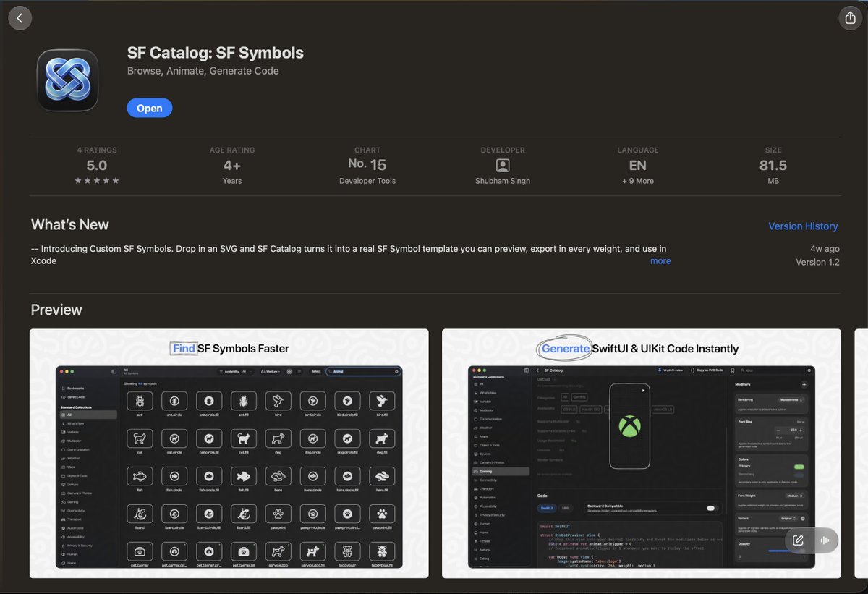Open the No. 15 Developer Tools chart
The image size is (868, 594).
pos(367,165)
